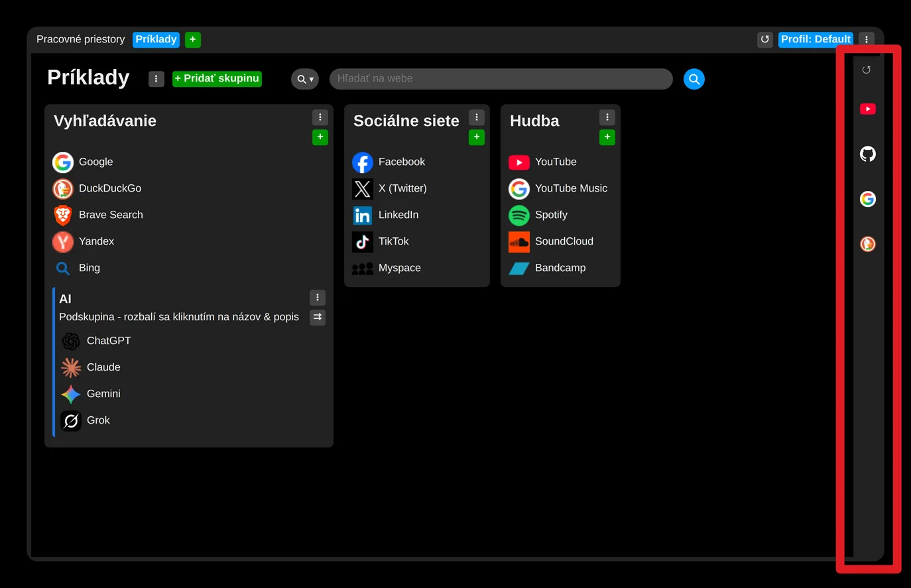Open the Yandex bookmark
The height and width of the screenshot is (588, 911).
point(84,241)
